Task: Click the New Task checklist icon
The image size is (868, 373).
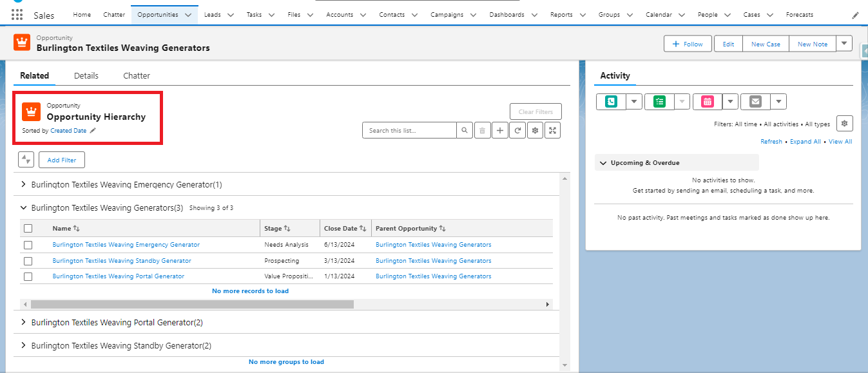Action: pyautogui.click(x=659, y=101)
